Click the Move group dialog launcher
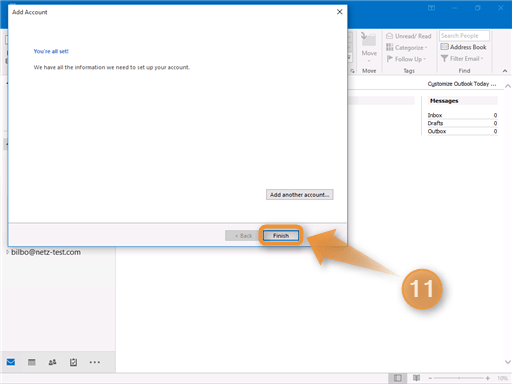 tap(352, 71)
